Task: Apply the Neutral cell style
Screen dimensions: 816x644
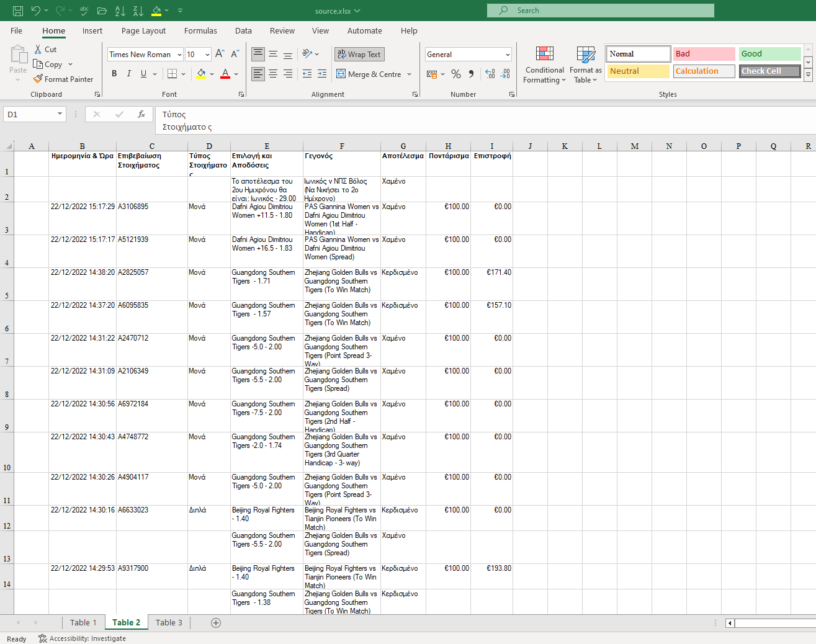Action: click(x=639, y=71)
